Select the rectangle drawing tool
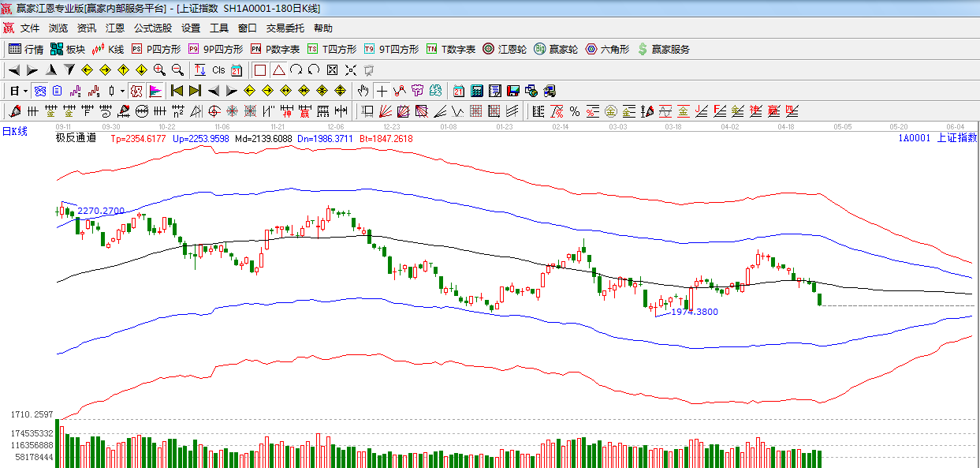 (260, 69)
